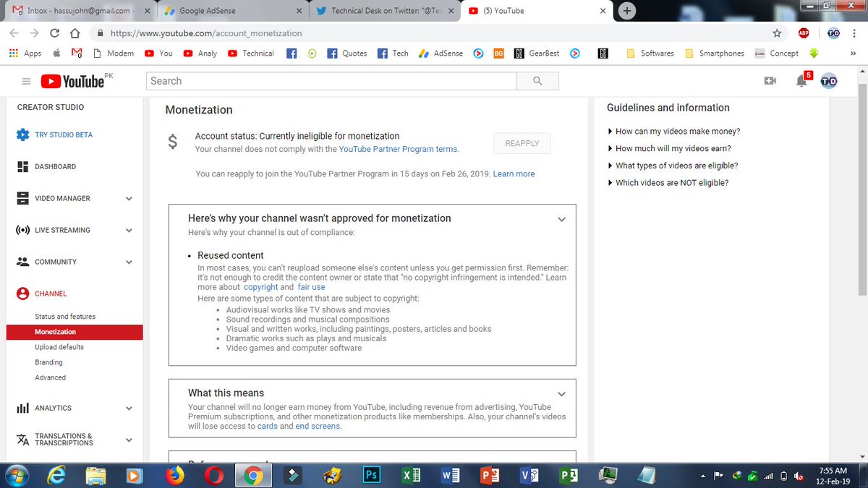
Task: Open Advanced under Channel
Action: (x=50, y=377)
